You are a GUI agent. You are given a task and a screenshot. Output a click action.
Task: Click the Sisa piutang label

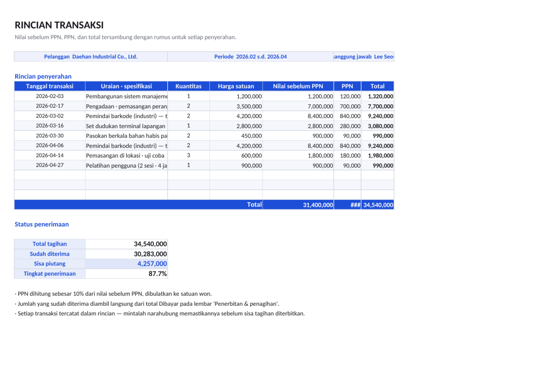[50, 264]
